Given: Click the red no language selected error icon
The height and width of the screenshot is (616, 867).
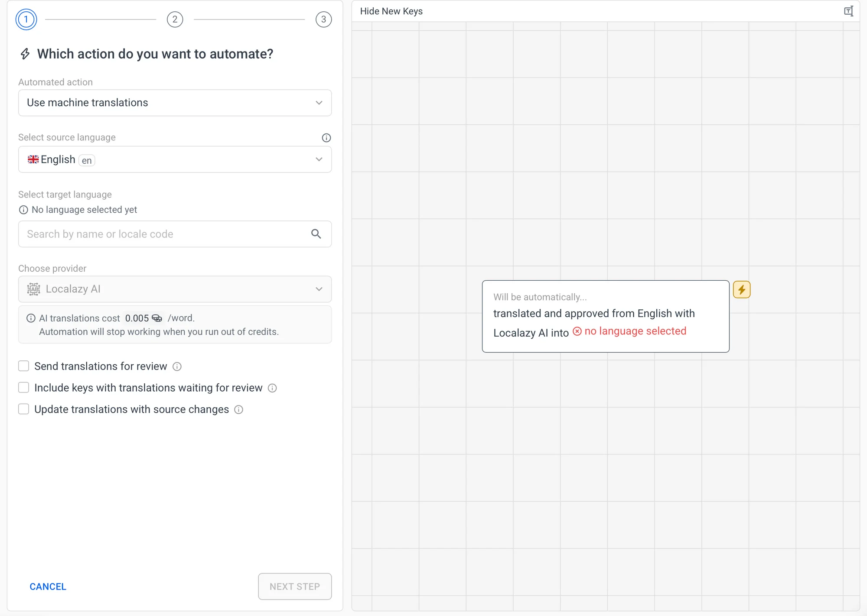Looking at the screenshot, I should (577, 331).
